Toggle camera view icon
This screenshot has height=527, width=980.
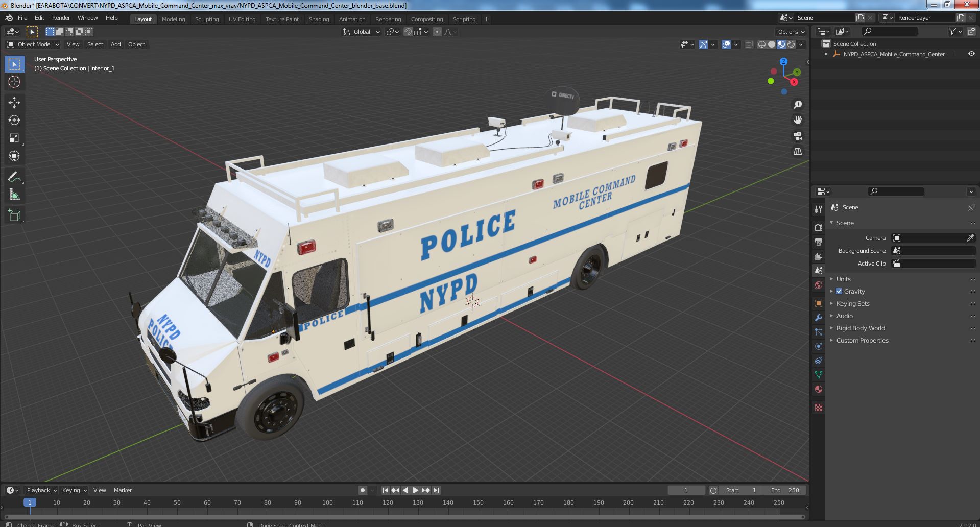[x=797, y=136]
